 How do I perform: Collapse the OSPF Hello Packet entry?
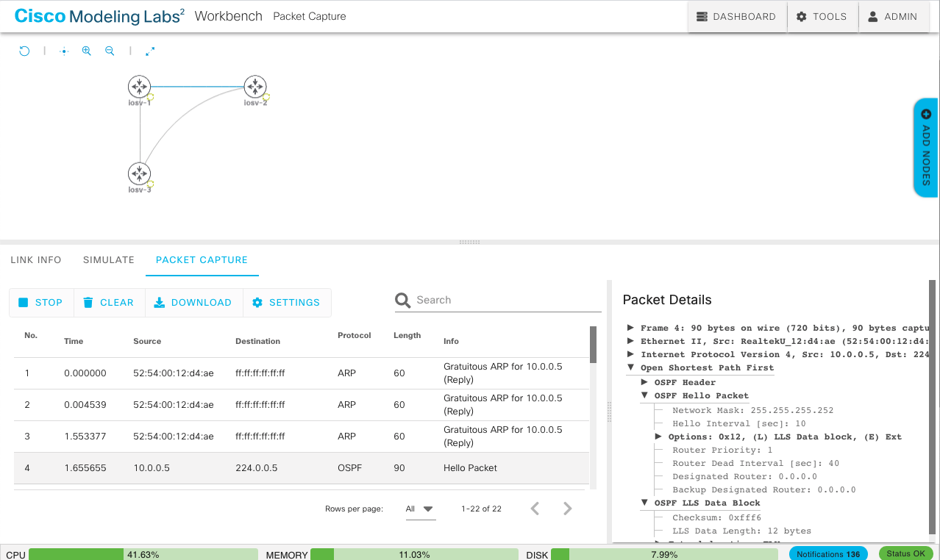pos(644,395)
